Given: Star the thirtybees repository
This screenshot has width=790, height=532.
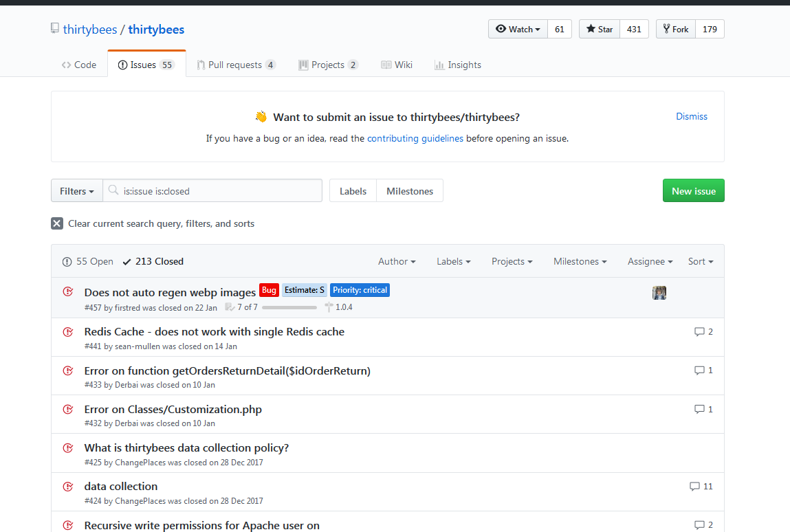Looking at the screenshot, I should (x=600, y=29).
